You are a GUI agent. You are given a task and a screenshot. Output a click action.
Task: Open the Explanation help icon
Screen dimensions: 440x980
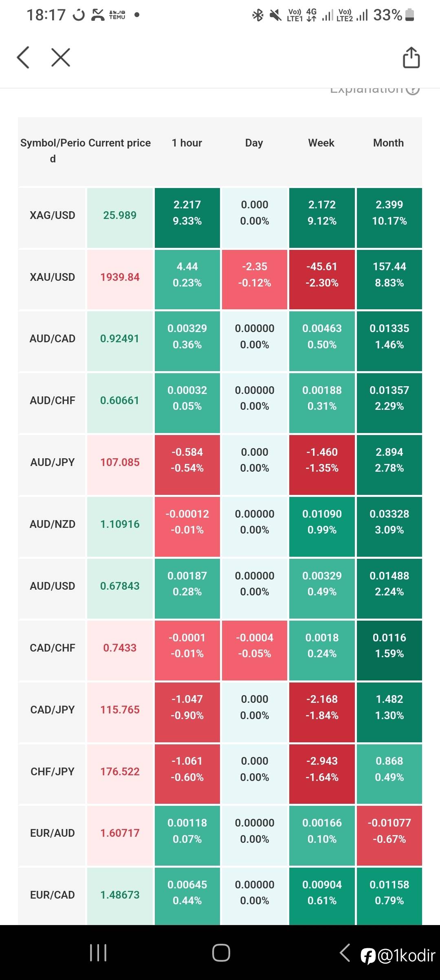pos(413,90)
